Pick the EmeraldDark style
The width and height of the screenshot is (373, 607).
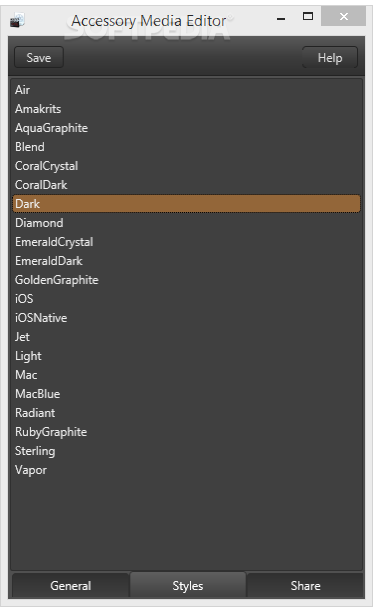[186, 261]
